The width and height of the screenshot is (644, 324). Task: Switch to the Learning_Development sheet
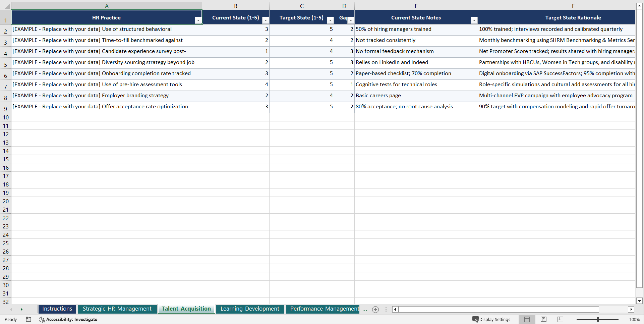[x=250, y=309]
